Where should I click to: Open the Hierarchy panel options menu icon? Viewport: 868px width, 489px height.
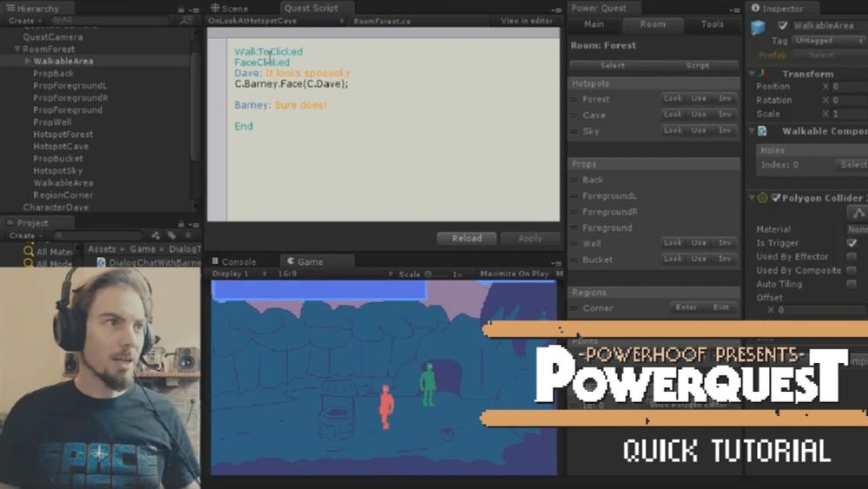point(194,10)
